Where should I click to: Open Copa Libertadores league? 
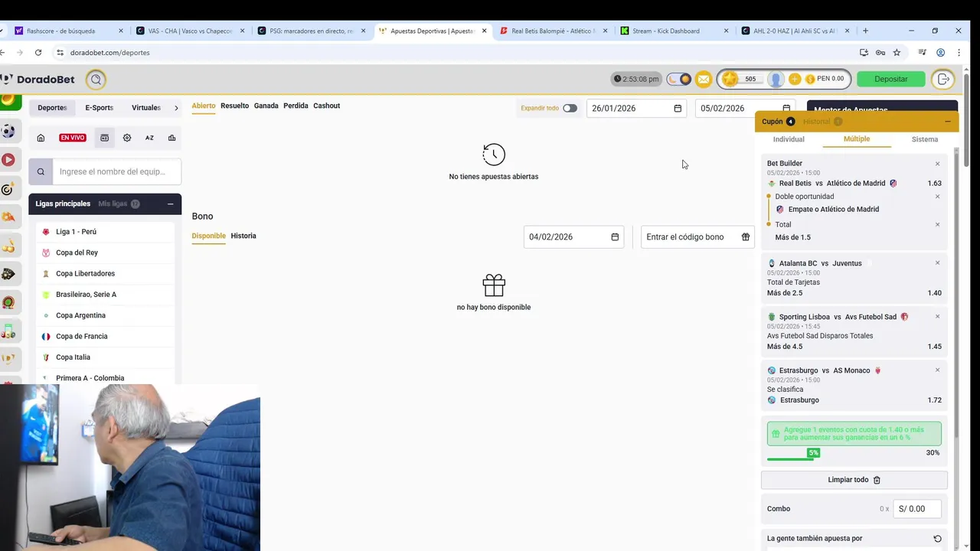click(x=105, y=273)
